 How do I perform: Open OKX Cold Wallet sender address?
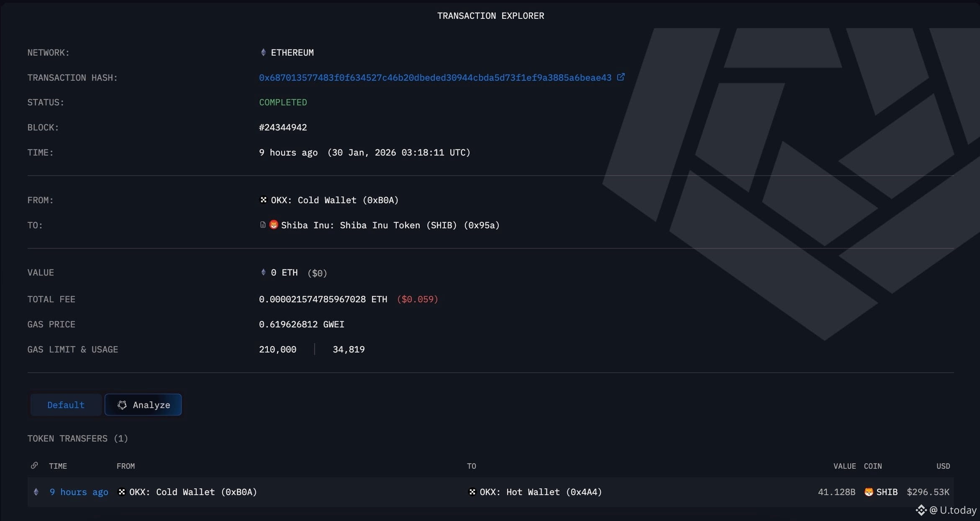(334, 200)
